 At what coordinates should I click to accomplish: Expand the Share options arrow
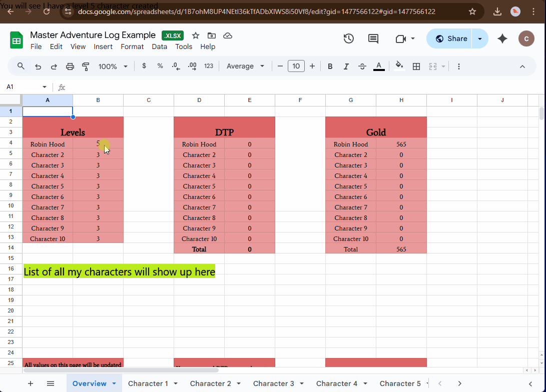(480, 38)
